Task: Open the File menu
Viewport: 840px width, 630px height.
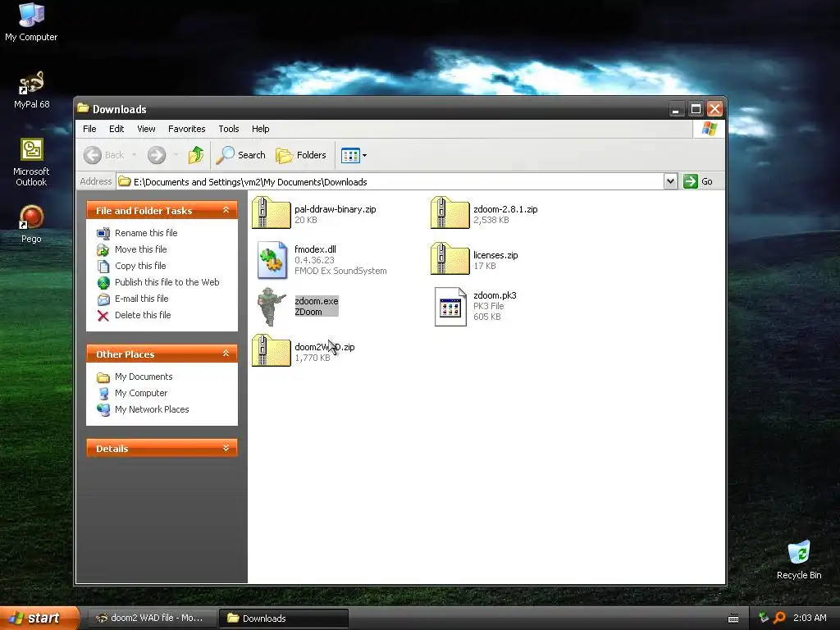Action: (89, 129)
